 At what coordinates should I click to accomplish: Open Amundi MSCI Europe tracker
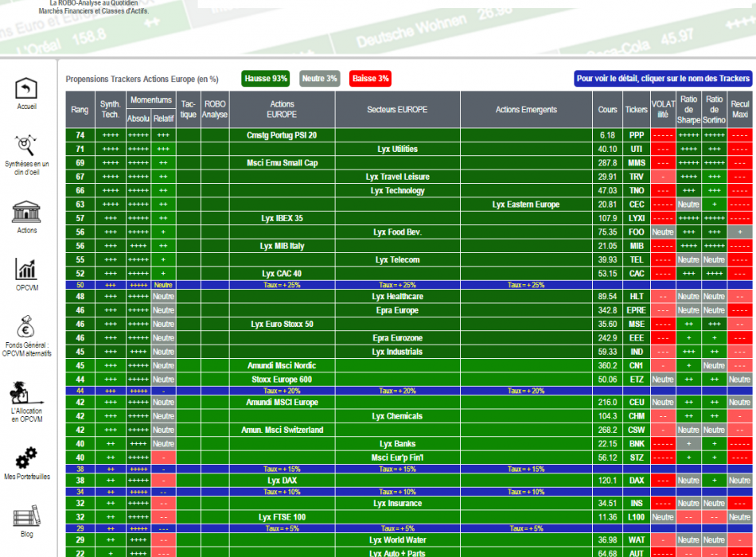point(282,402)
